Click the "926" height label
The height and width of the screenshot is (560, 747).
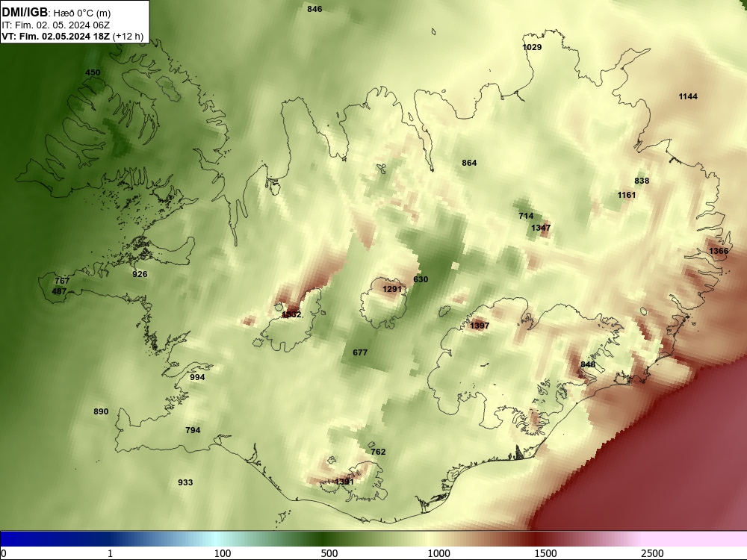point(140,274)
